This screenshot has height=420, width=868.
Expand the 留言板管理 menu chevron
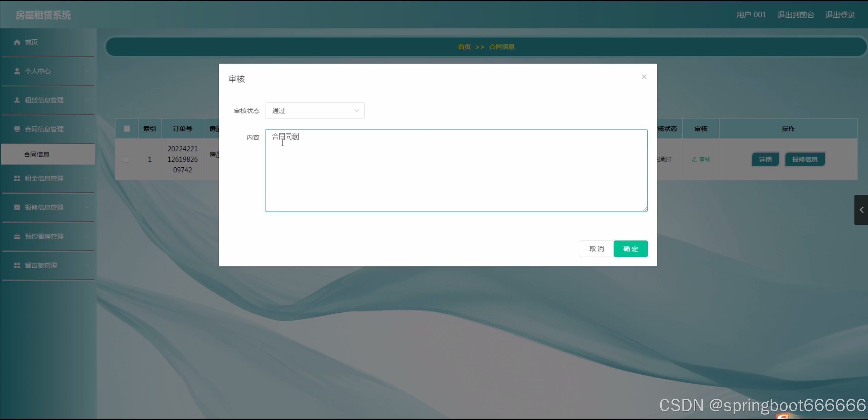coord(87,266)
